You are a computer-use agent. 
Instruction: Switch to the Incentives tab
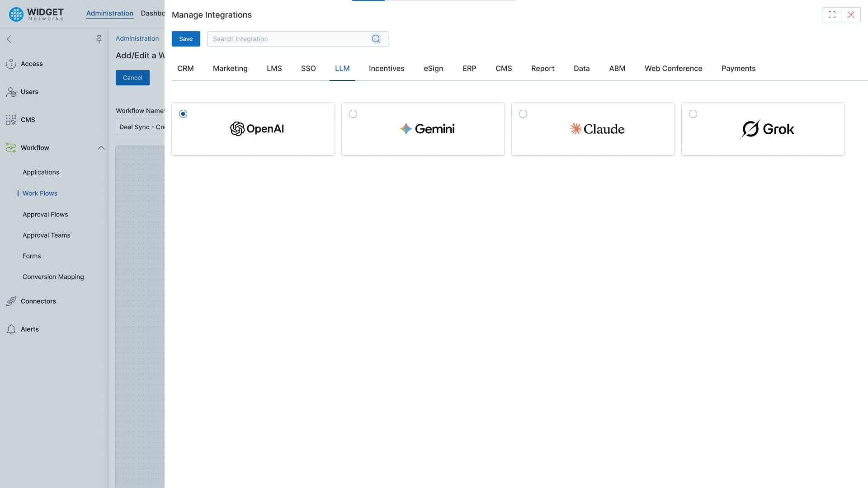pos(387,69)
